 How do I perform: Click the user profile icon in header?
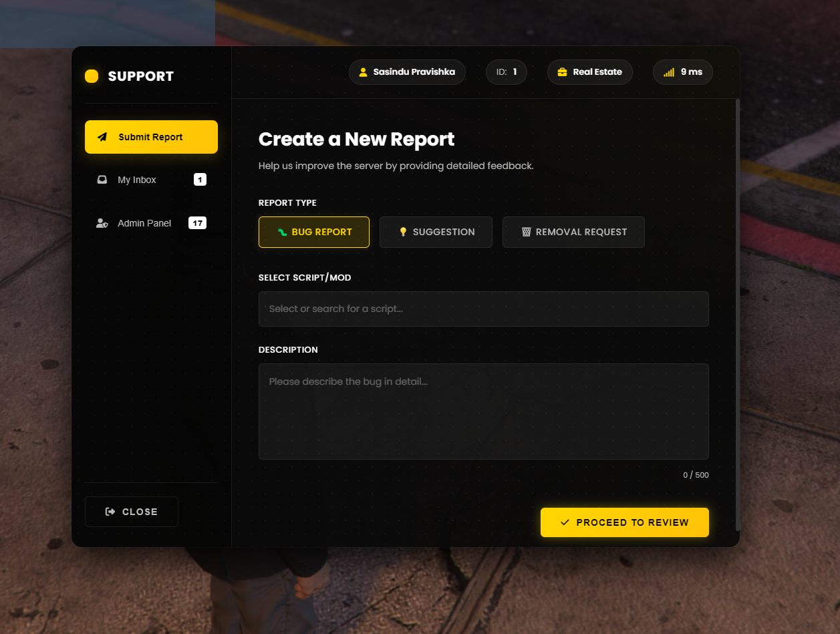tap(364, 72)
